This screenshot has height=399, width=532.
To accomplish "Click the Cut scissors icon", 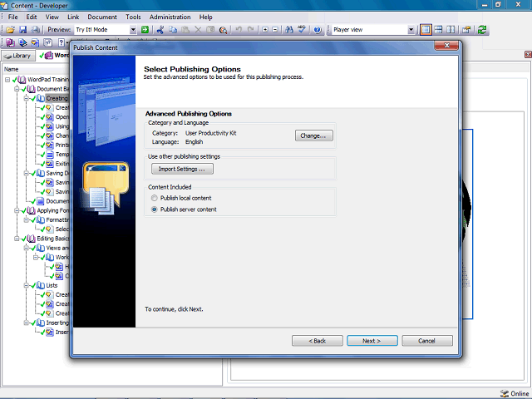I will coord(160,30).
